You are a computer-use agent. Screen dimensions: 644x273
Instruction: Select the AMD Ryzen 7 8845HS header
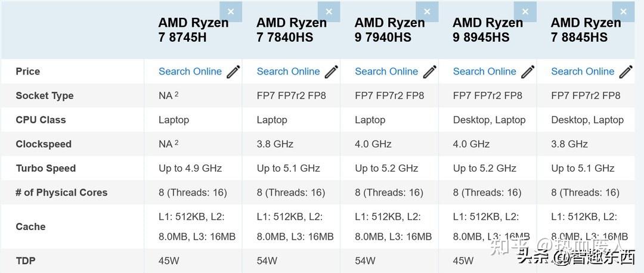pos(586,30)
